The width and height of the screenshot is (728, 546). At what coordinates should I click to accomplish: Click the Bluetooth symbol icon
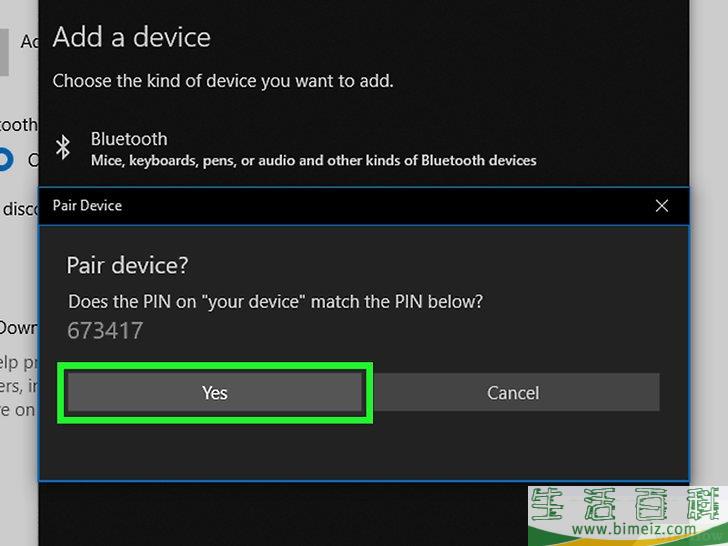pos(63,148)
